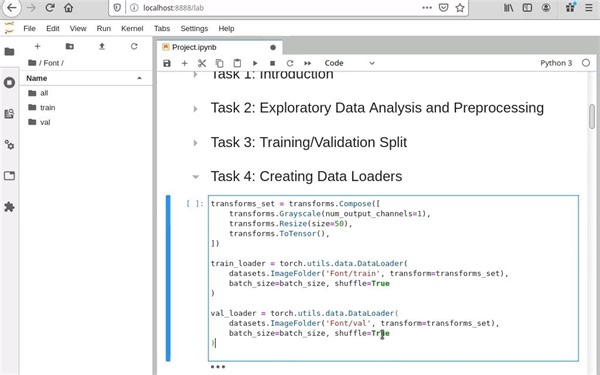
Task: Click the Pocket save icon
Action: point(443,8)
